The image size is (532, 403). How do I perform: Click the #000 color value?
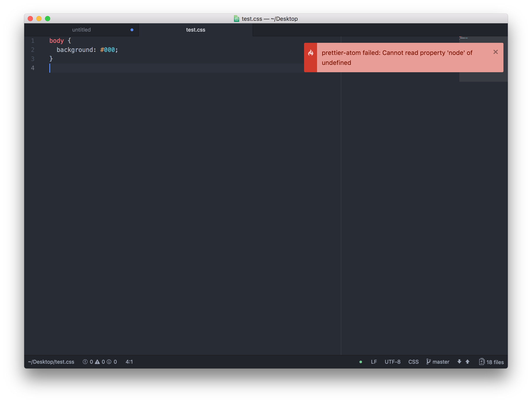(107, 50)
